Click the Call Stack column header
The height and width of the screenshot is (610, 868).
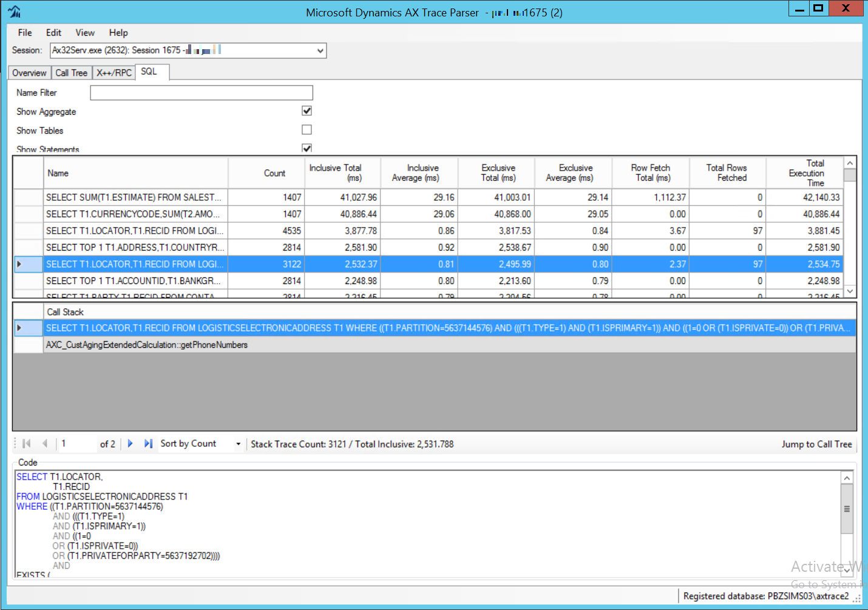450,312
